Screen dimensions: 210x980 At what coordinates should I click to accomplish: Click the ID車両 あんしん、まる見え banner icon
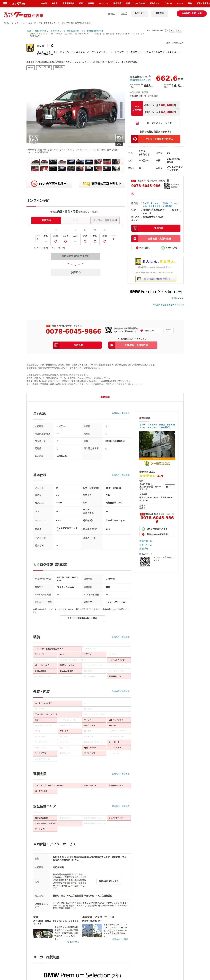(138, 261)
